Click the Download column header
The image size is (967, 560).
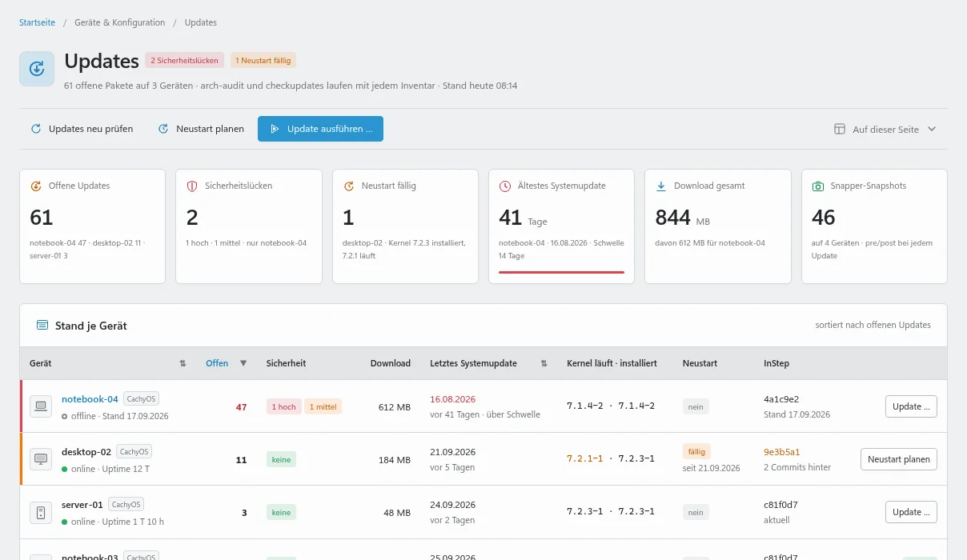click(x=391, y=363)
